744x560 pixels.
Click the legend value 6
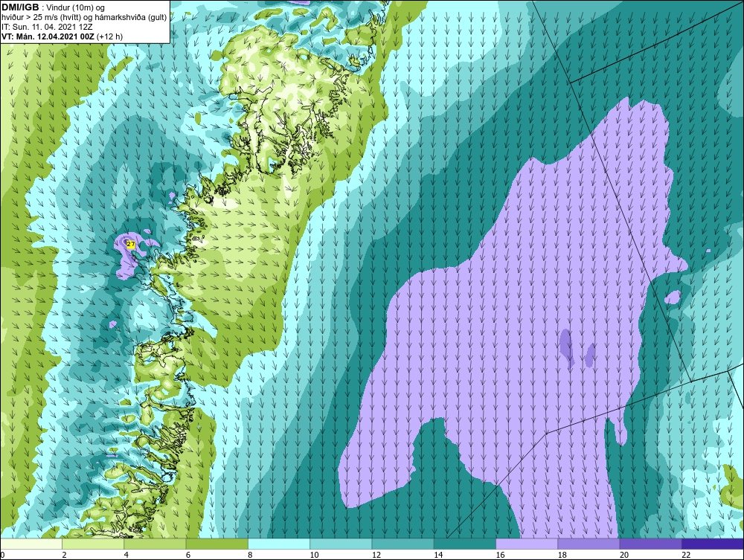[188, 556]
